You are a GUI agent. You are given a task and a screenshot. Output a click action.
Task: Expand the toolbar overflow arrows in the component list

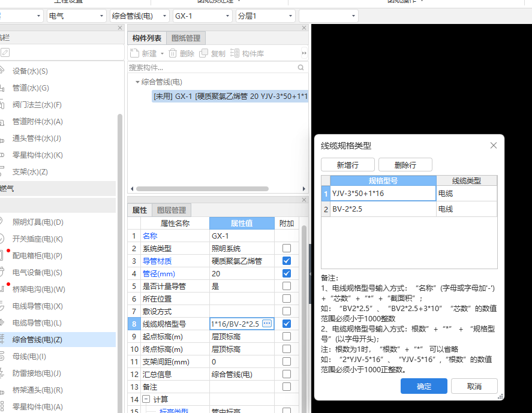click(x=304, y=53)
